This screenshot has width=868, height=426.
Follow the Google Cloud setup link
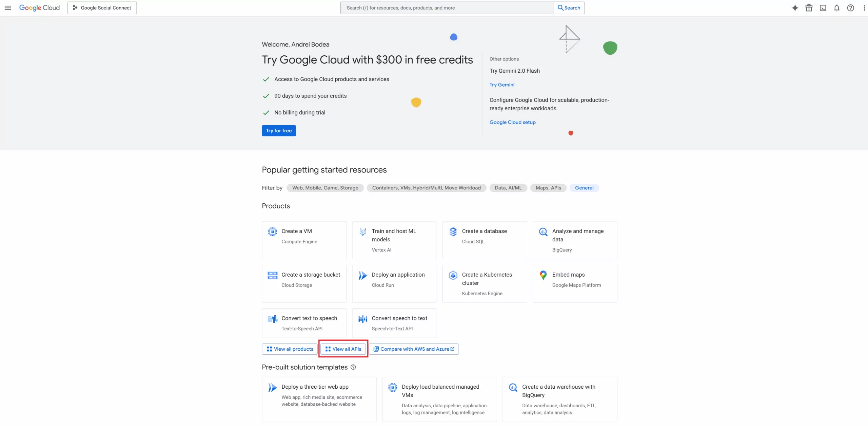coord(512,122)
